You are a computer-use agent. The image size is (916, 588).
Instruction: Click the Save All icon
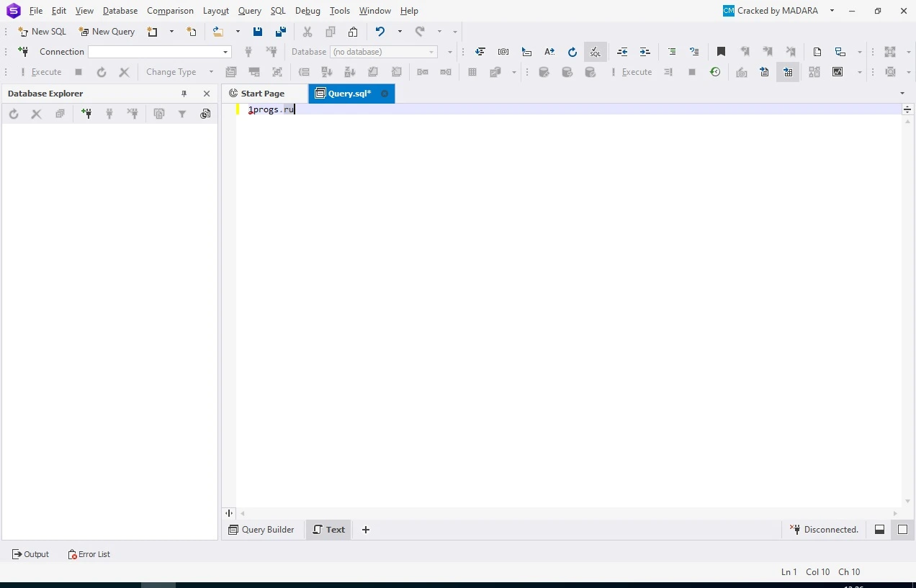click(x=281, y=32)
